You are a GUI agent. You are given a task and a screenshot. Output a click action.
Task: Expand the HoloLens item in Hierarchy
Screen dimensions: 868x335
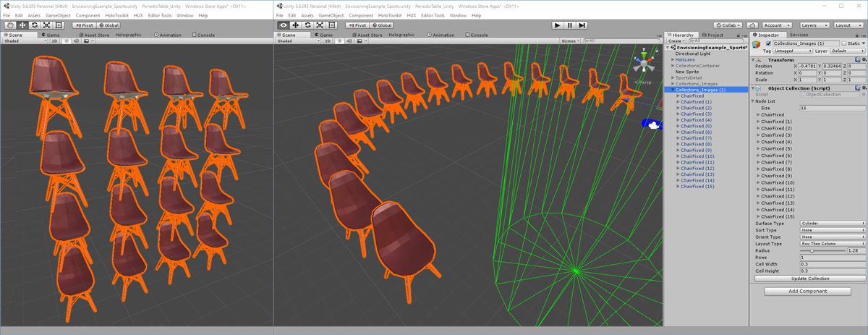coord(673,60)
